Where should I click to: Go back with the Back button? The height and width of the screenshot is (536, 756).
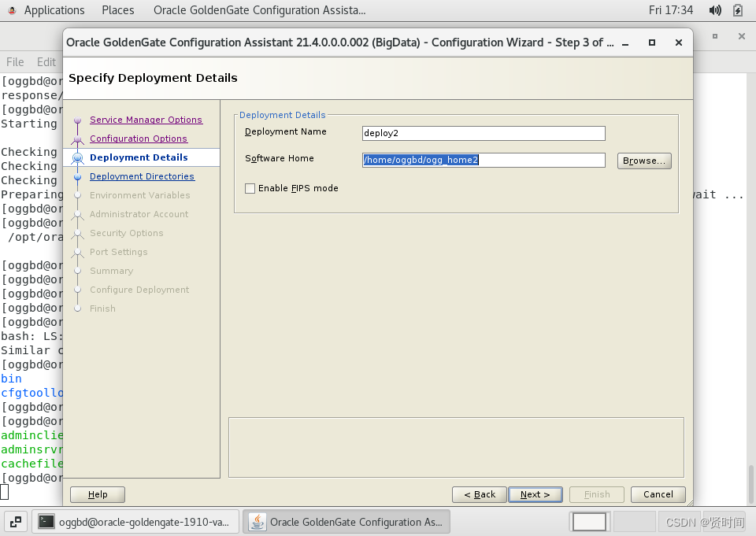(480, 494)
